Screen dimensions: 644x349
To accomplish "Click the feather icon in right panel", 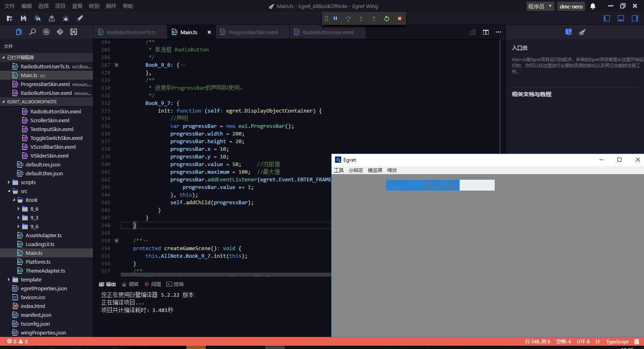I will (582, 32).
